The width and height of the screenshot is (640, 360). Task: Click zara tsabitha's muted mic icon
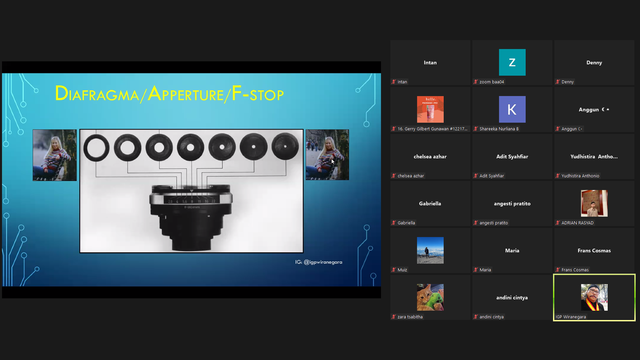(394, 316)
